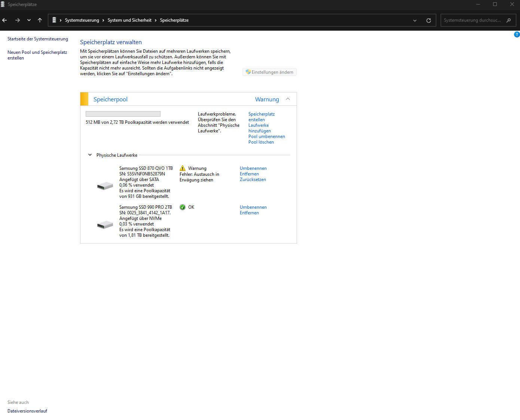This screenshot has width=520, height=420.
Task: Click the Samsung SSD 870 QVO drive icon
Action: point(105,186)
